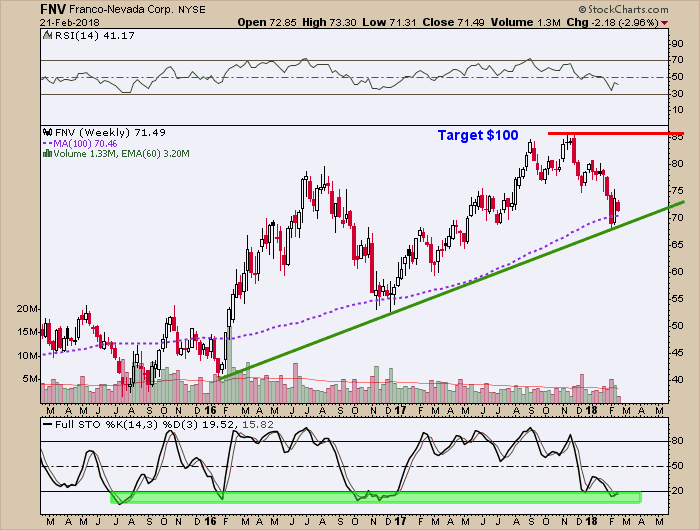Click the 10M volume scale label

[28, 356]
